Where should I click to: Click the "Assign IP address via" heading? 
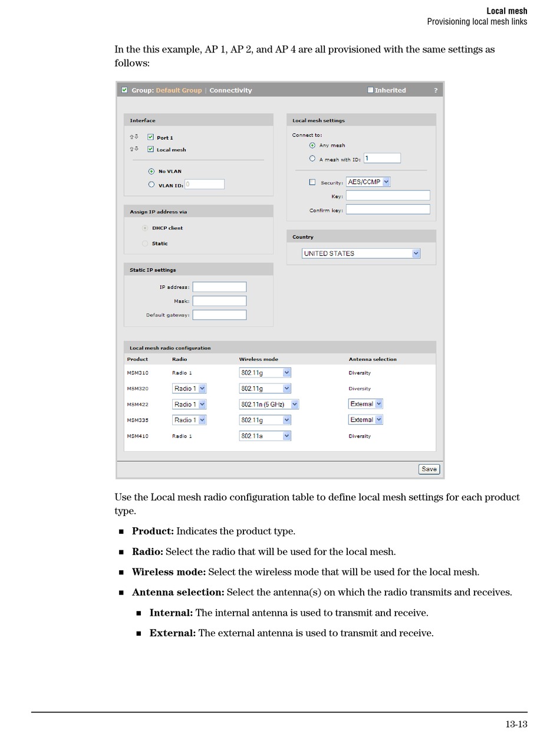[x=159, y=212]
